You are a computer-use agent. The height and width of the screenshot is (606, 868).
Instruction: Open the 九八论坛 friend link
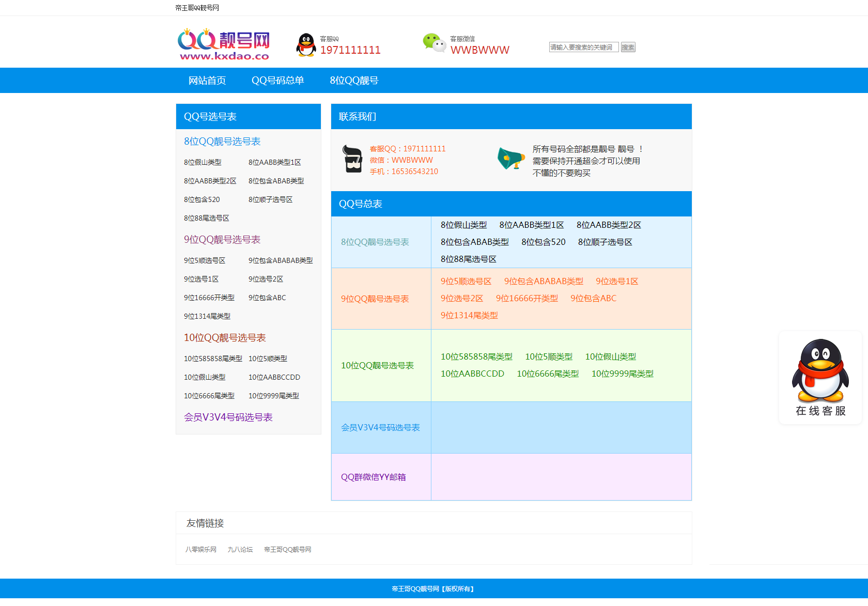tap(241, 549)
